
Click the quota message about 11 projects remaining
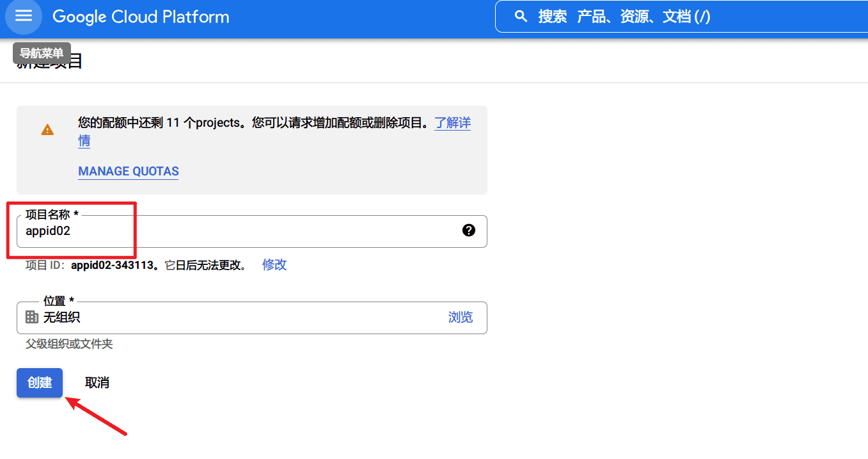(x=253, y=123)
